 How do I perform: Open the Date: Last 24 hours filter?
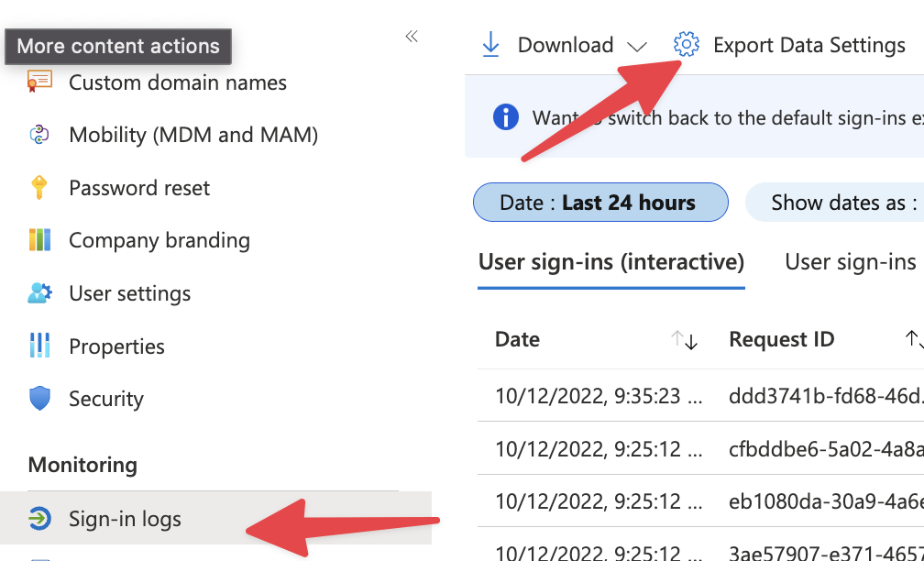point(600,202)
